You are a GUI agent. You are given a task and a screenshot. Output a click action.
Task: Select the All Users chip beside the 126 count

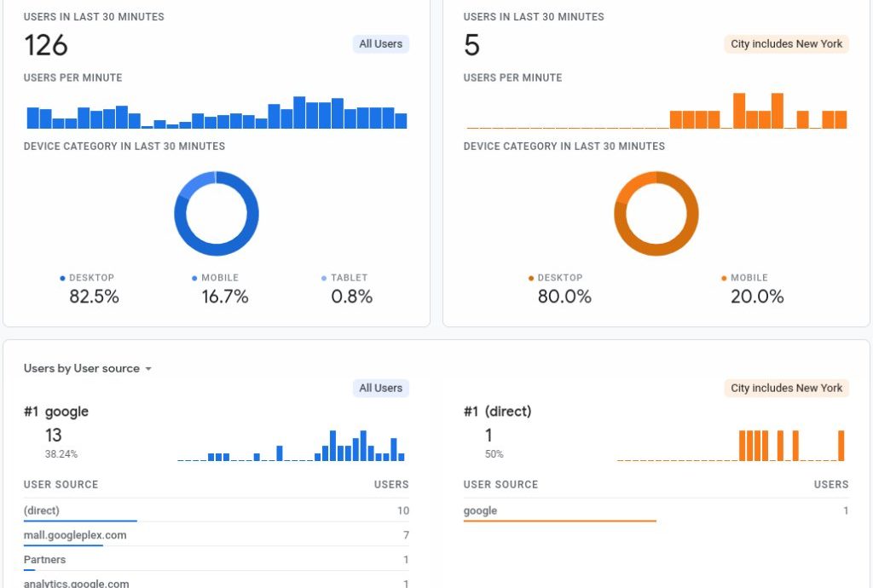[380, 44]
